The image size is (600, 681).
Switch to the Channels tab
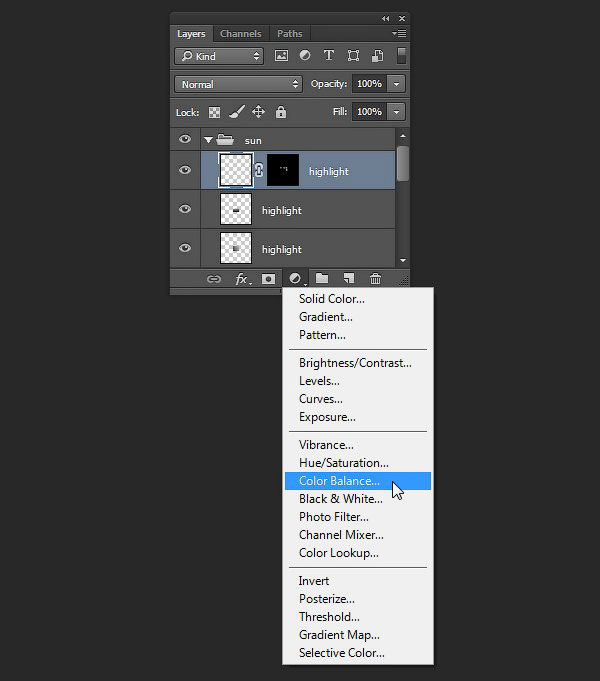[x=241, y=33]
